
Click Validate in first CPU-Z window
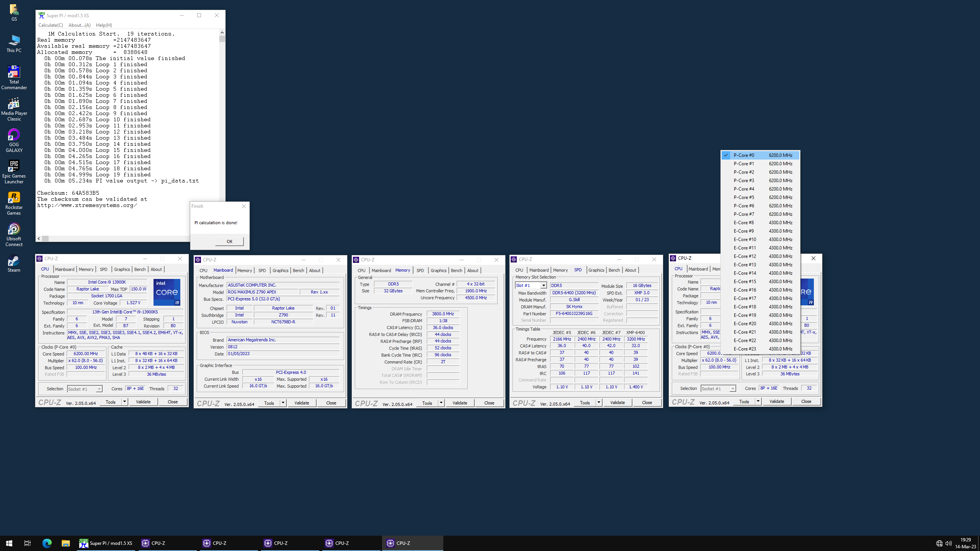tap(143, 402)
